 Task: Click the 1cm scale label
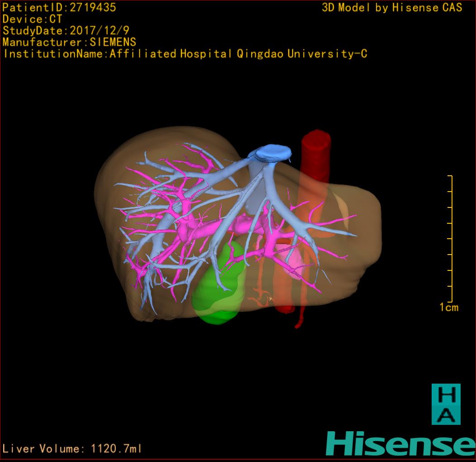point(448,308)
